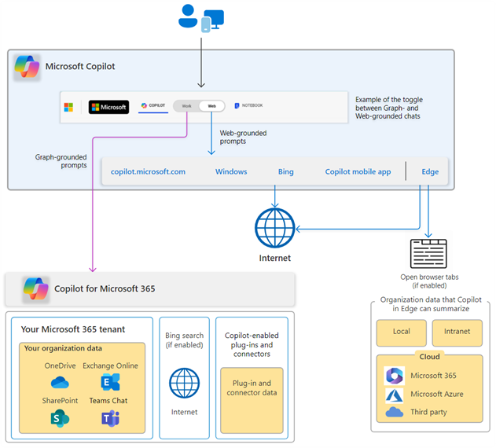This screenshot has height=448, width=496.
Task: Select the Bing link
Action: pyautogui.click(x=285, y=171)
